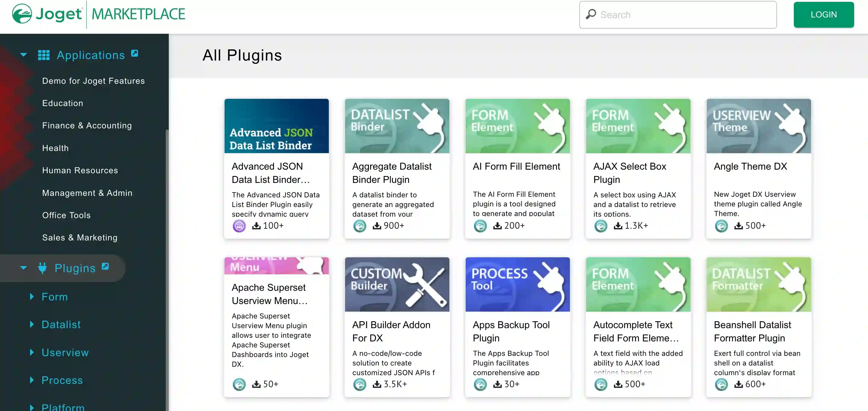Click Advanced JSON binder author avatar

pos(239,226)
